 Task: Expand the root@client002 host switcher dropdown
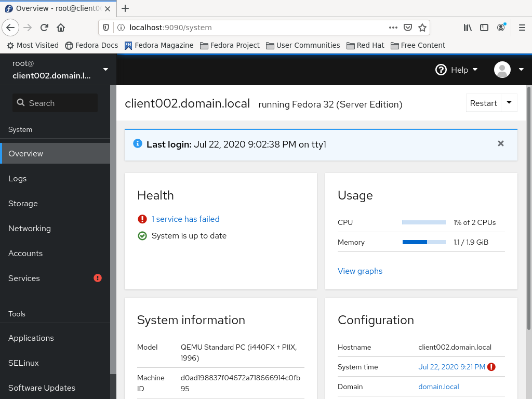coord(105,69)
